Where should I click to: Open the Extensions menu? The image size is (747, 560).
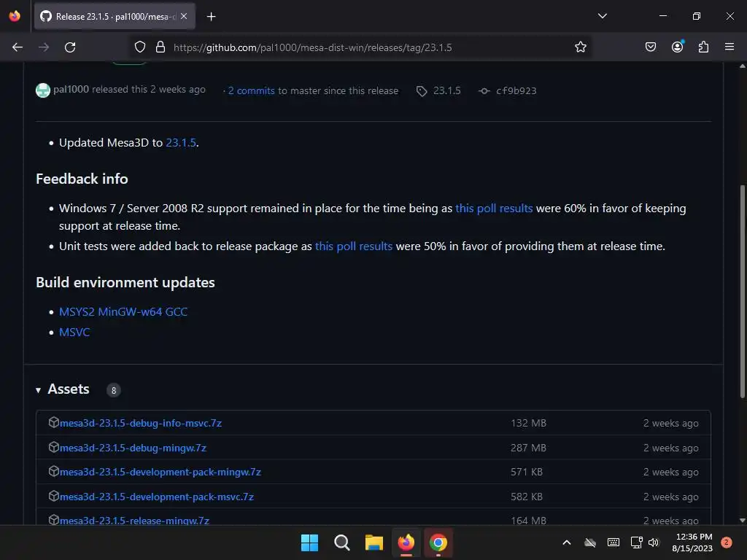[x=703, y=47]
